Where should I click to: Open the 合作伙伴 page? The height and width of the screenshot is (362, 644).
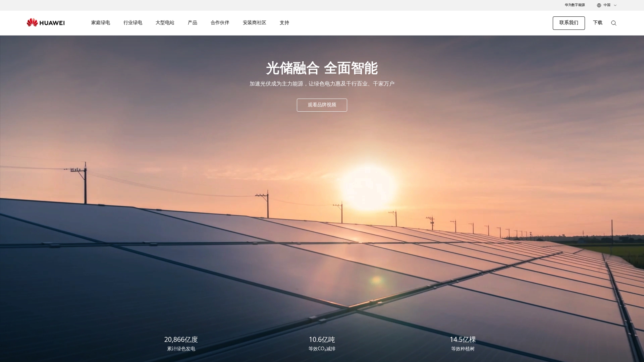pyautogui.click(x=220, y=23)
